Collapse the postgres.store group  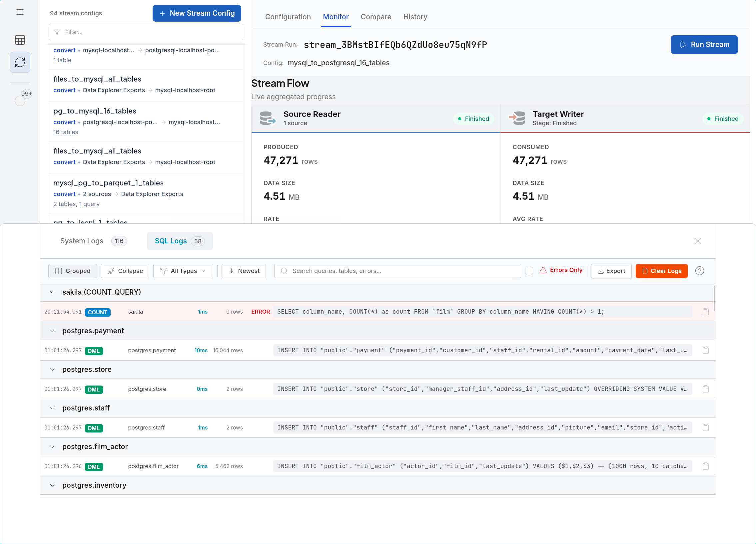tap(52, 370)
